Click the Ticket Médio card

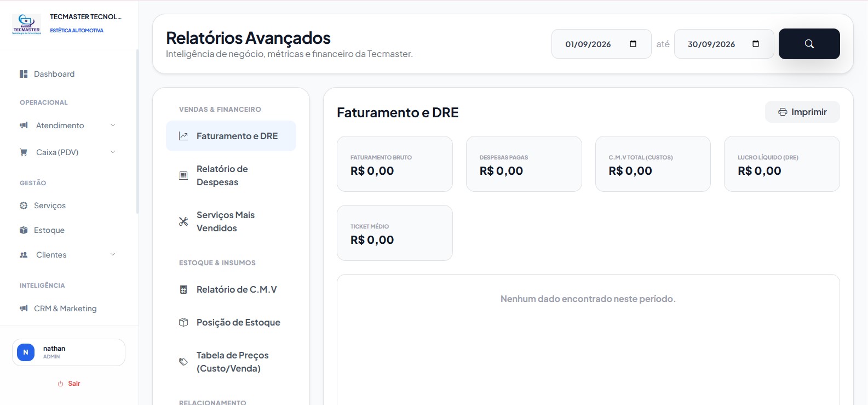(395, 233)
